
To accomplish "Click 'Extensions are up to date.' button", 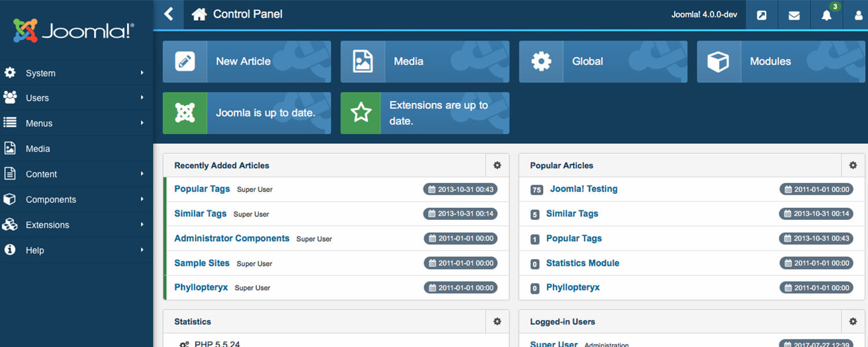I will click(x=425, y=113).
